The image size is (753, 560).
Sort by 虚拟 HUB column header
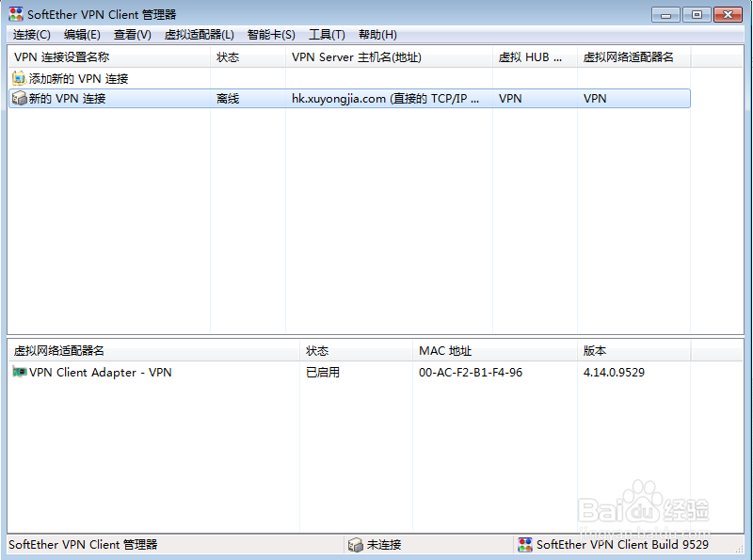pyautogui.click(x=535, y=57)
